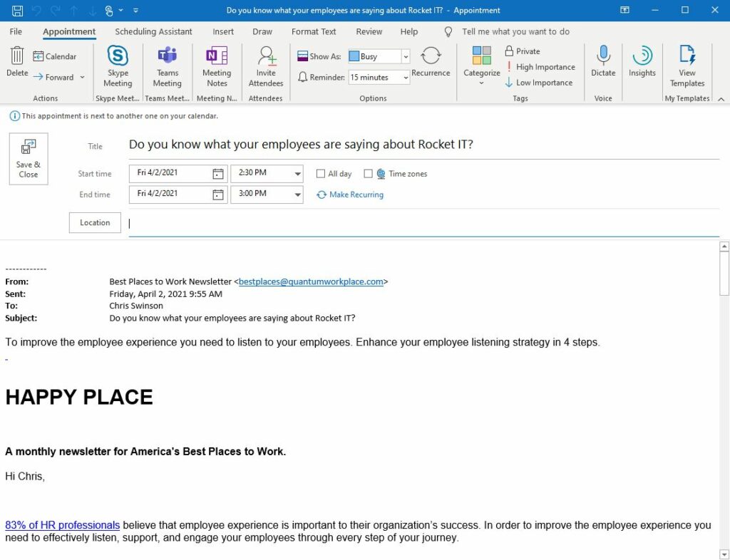Click the Undo arrow in quick access toolbar
The height and width of the screenshot is (560, 730).
pos(37,10)
